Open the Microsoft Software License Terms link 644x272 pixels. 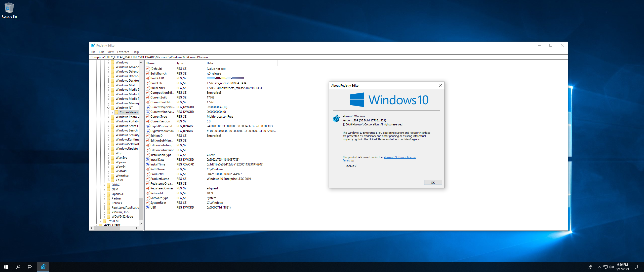(x=399, y=157)
